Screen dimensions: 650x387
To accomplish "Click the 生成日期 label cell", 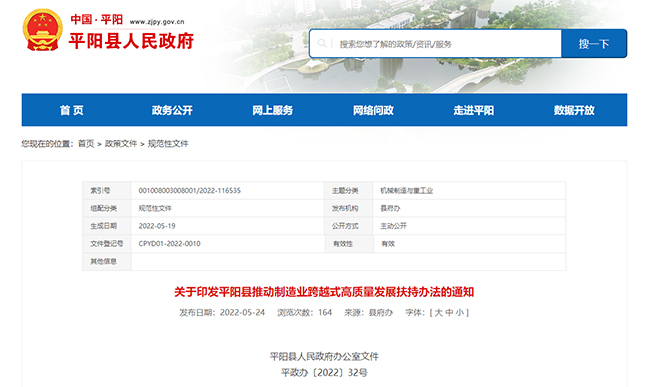I will 107,226.
